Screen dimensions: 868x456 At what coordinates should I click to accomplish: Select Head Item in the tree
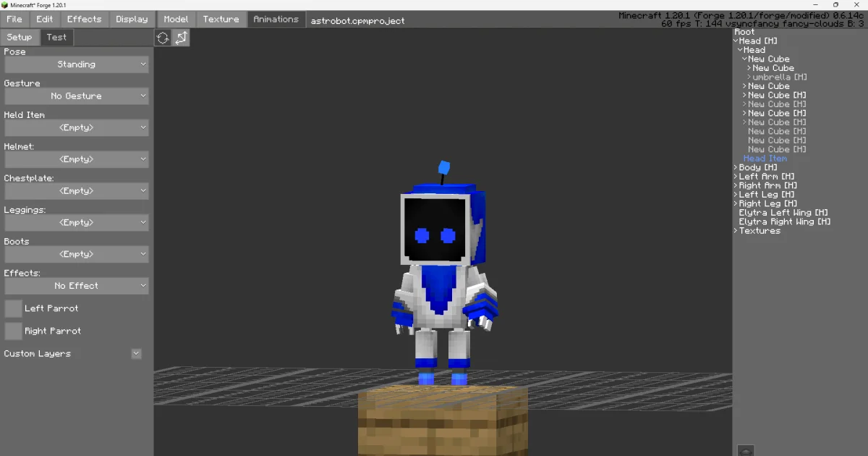coord(765,158)
